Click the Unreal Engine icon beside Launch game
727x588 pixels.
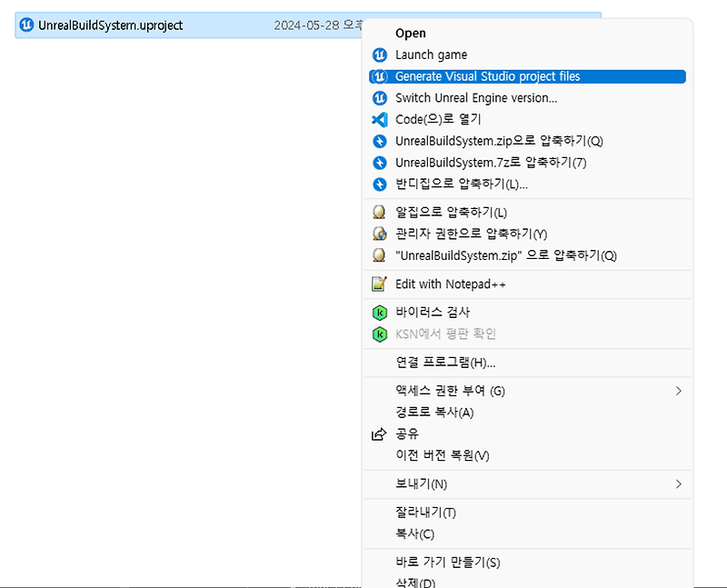[x=380, y=55]
